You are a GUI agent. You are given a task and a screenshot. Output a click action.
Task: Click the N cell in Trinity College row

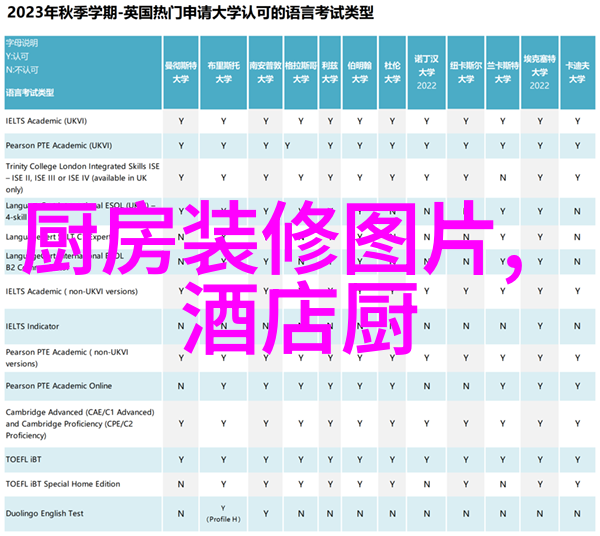502,178
